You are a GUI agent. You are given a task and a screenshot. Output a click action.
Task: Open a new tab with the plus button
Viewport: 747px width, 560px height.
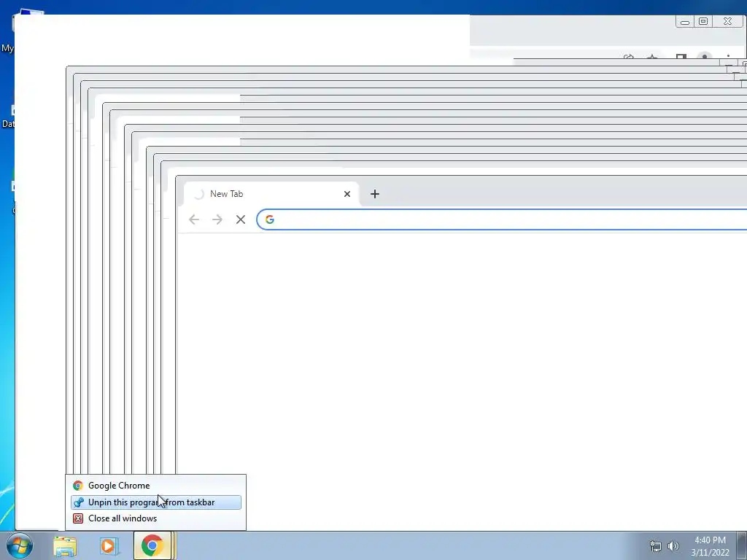click(x=375, y=194)
